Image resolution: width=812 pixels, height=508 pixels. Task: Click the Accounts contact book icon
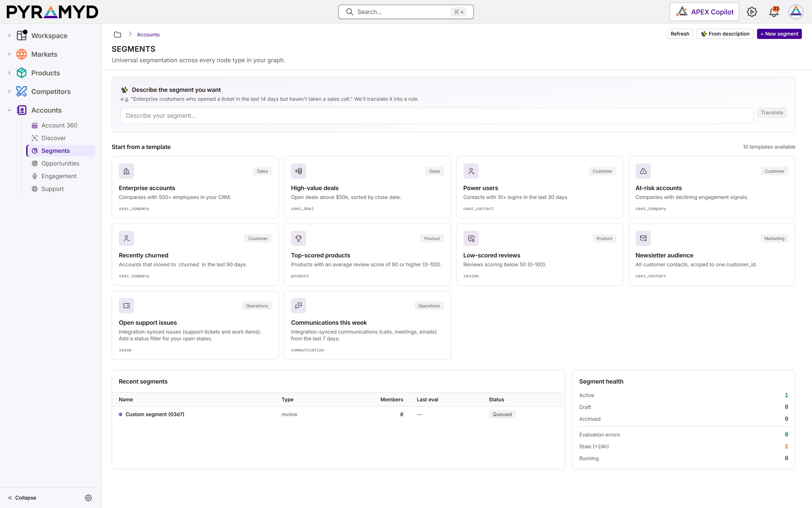pyautogui.click(x=22, y=110)
